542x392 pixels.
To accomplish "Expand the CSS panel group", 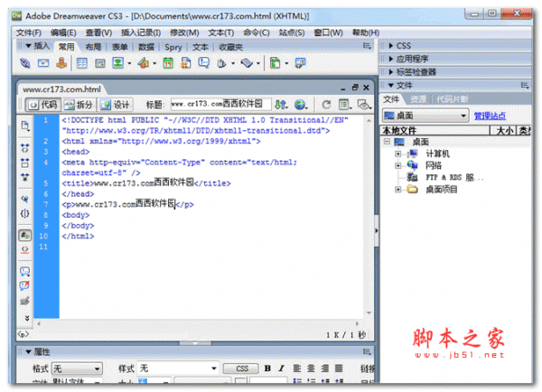I will click(391, 46).
